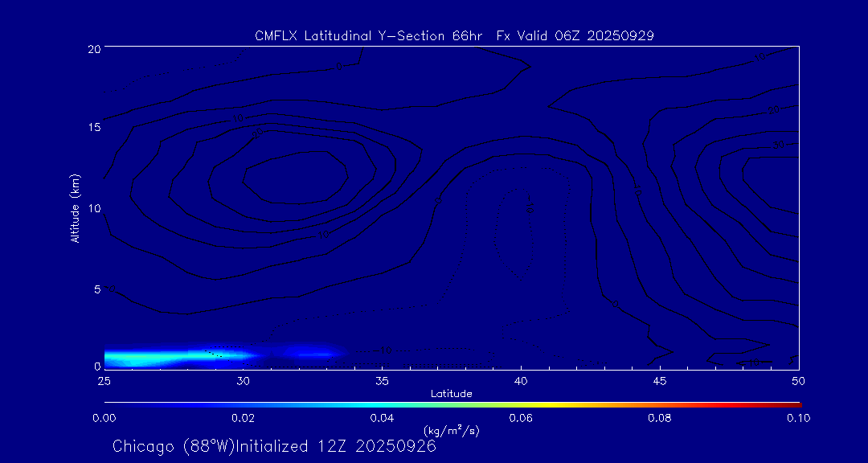This screenshot has height=463, width=868.
Task: Click colorbar value label '0.08'
Action: click(x=660, y=418)
